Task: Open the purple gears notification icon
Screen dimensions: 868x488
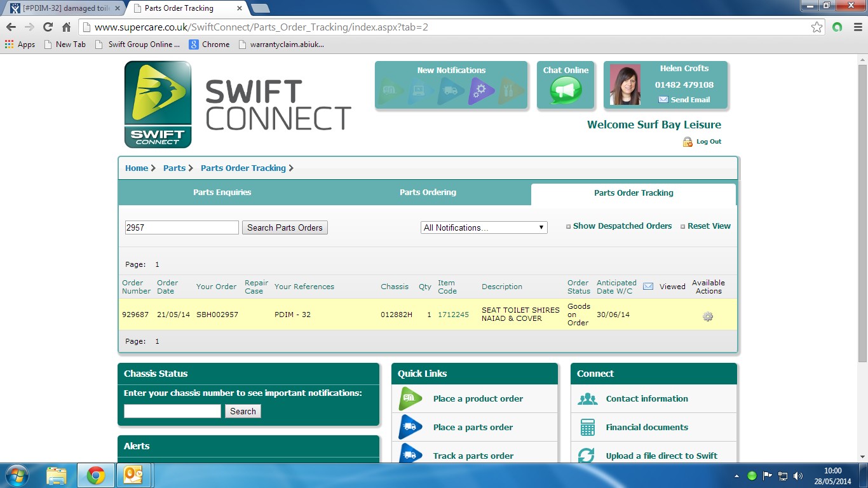Action: click(480, 91)
